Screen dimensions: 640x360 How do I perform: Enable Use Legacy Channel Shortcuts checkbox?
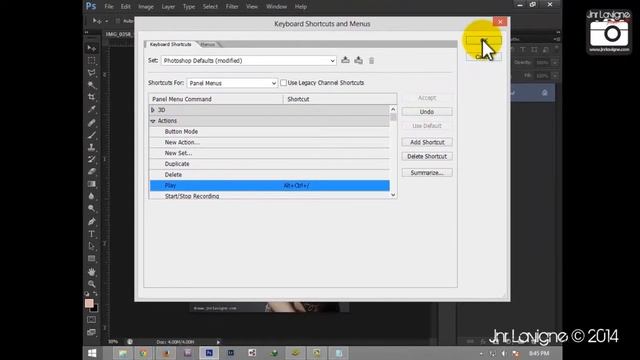pos(283,83)
